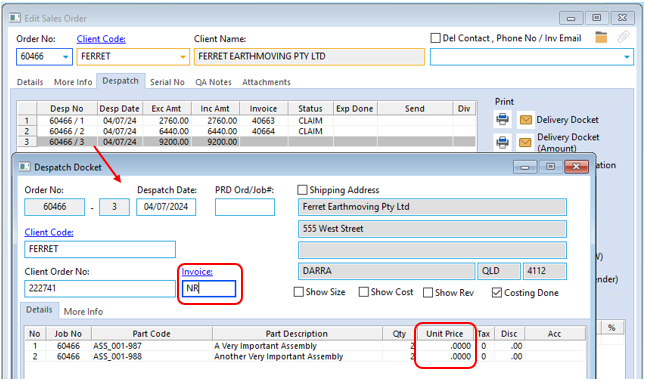646x382 pixels.
Task: Open the Del Contact dropdown arrow
Action: coord(627,57)
